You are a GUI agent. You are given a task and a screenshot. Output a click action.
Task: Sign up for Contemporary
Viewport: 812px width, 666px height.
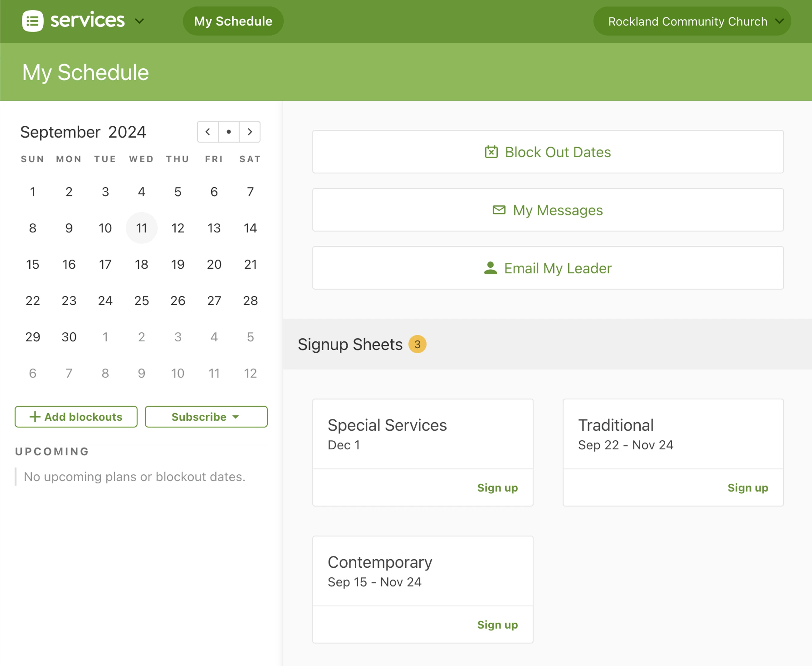pyautogui.click(x=497, y=624)
